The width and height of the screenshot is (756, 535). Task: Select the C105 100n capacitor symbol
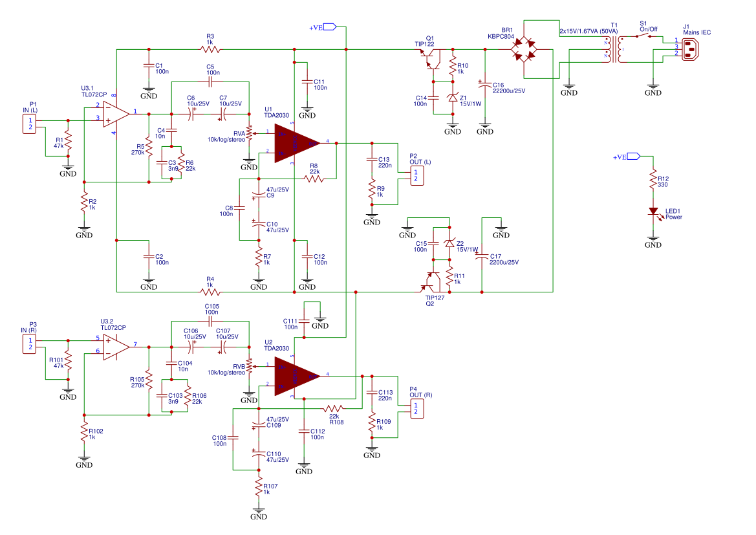(210, 322)
